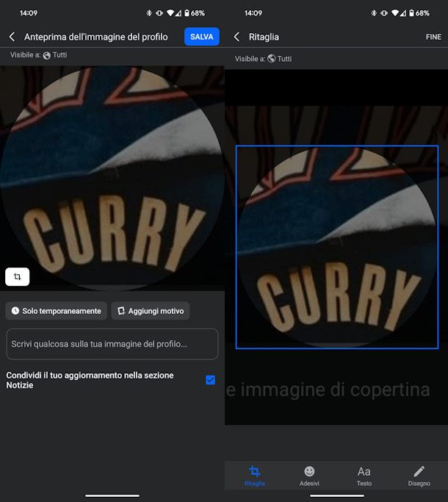Tap the circular profile photo preview
Screen dimensions: 448x502
pos(112,179)
